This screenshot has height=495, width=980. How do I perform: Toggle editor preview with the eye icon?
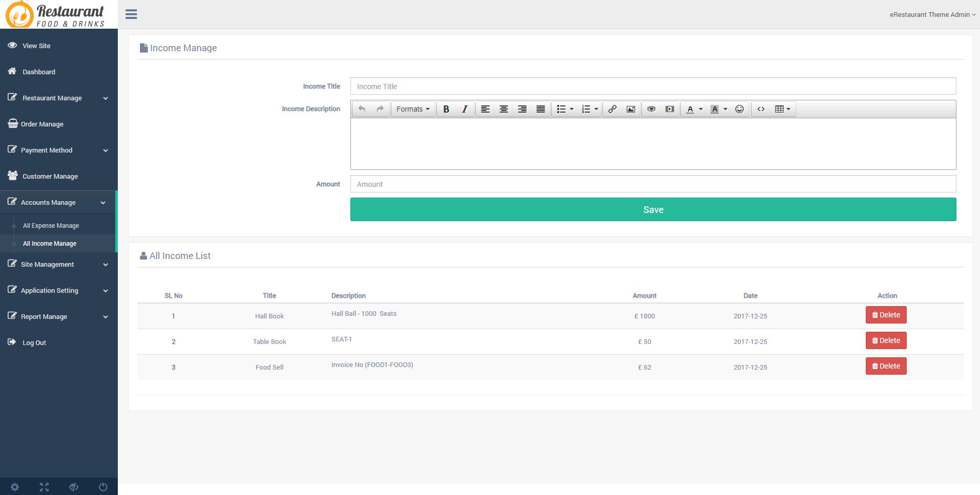click(x=651, y=109)
